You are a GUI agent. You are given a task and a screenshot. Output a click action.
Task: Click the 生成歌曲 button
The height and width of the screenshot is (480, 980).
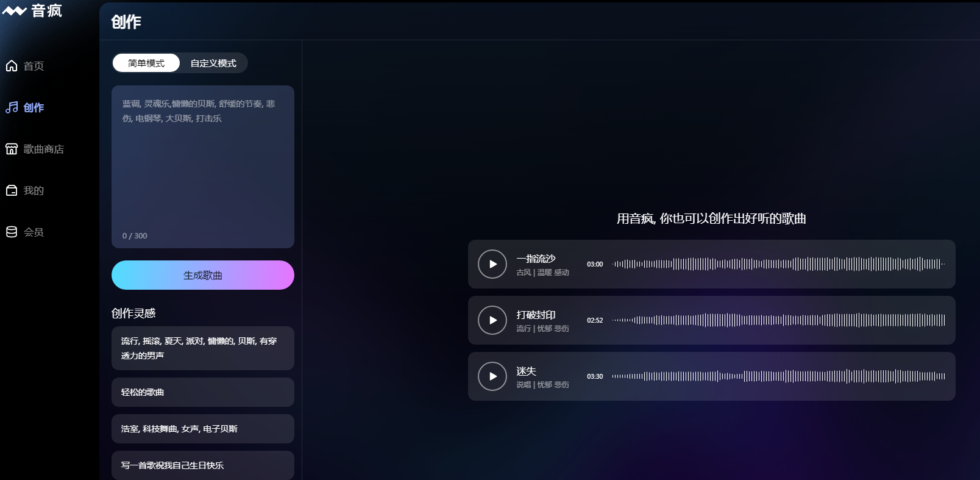pos(203,275)
